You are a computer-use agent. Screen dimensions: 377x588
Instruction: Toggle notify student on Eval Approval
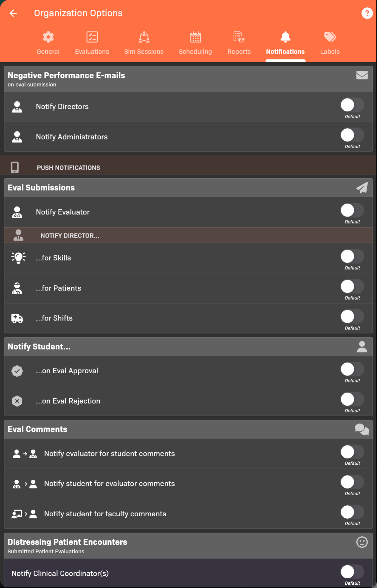(352, 369)
